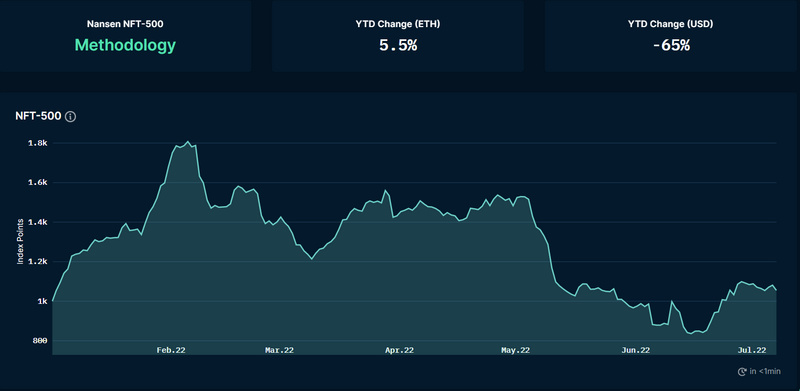This screenshot has height=391, width=800.
Task: Click the 1.8k y-axis label
Action: click(x=39, y=143)
